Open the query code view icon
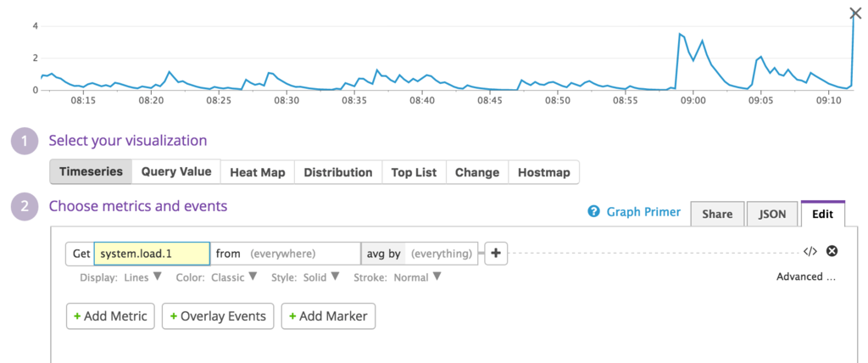Screen dimensions: 868x363 [810, 252]
